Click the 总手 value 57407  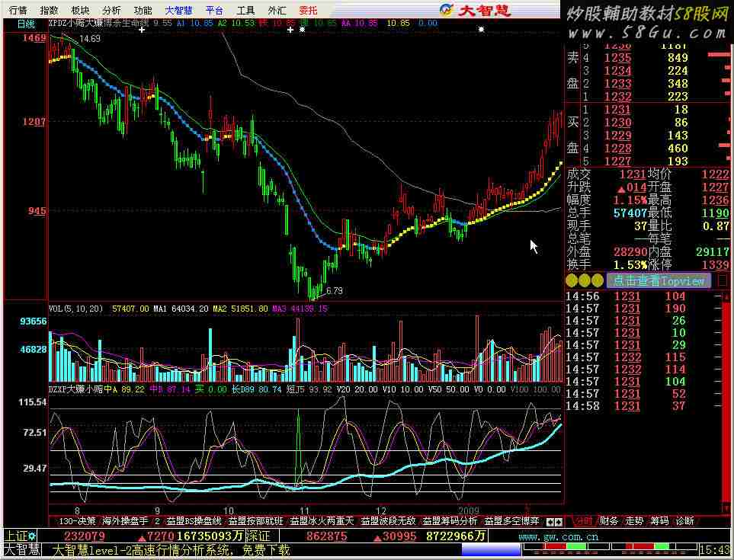pyautogui.click(x=630, y=213)
